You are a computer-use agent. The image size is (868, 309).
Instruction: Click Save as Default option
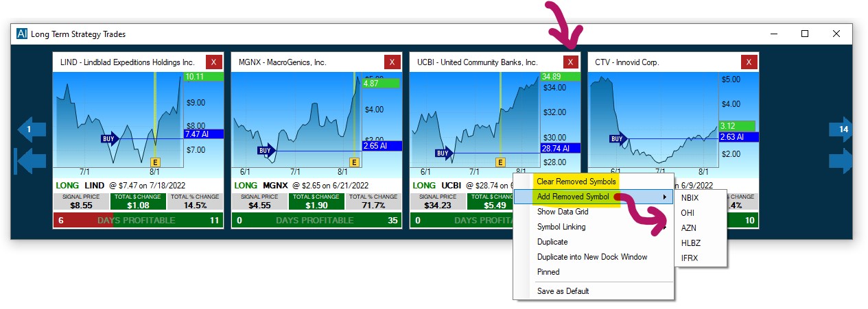pyautogui.click(x=563, y=291)
